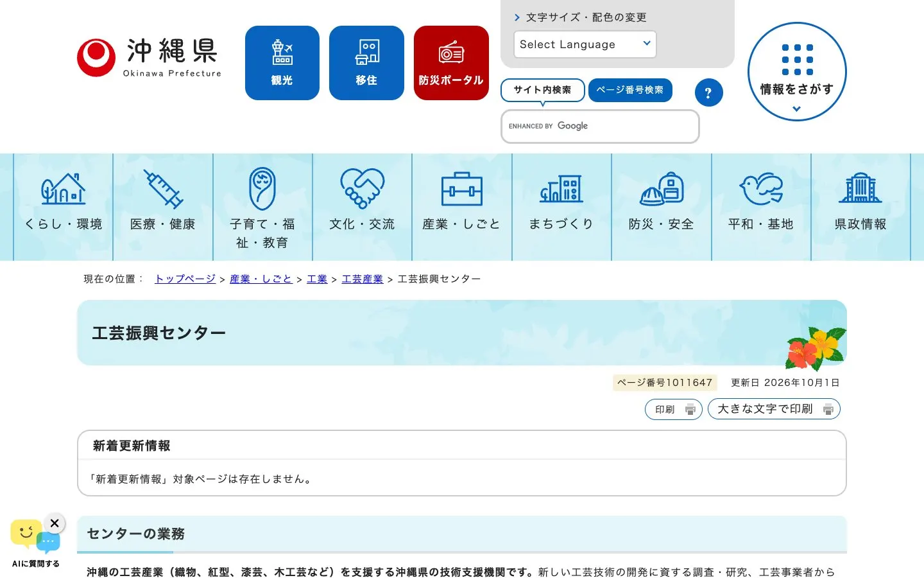Open the 防災・安全 helmet menu
924x578 pixels.
click(x=662, y=207)
